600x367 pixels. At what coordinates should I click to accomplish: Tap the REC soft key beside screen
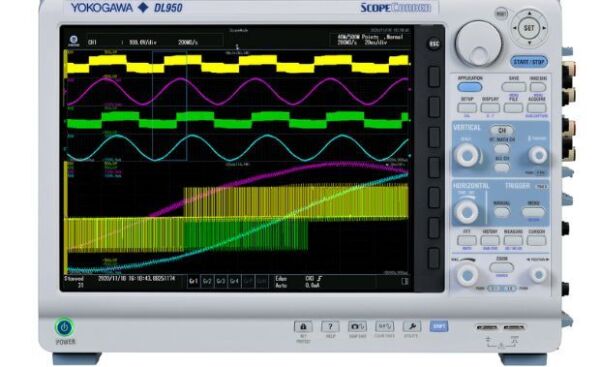(x=434, y=44)
